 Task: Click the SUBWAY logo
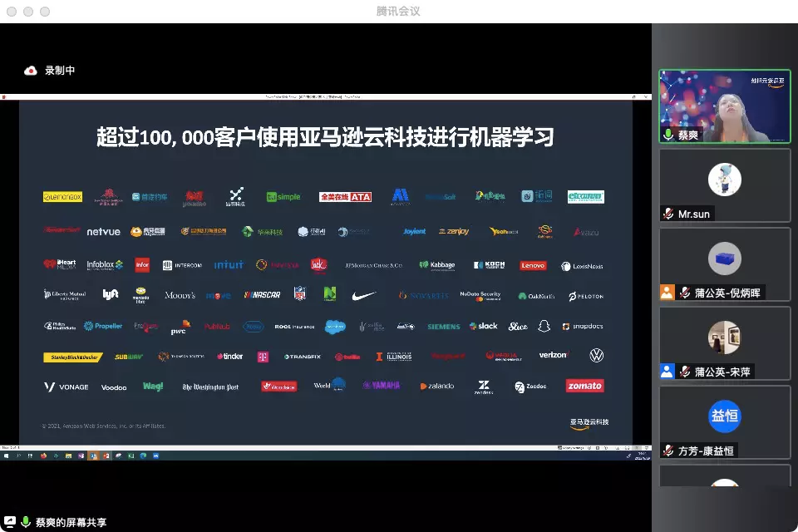129,357
